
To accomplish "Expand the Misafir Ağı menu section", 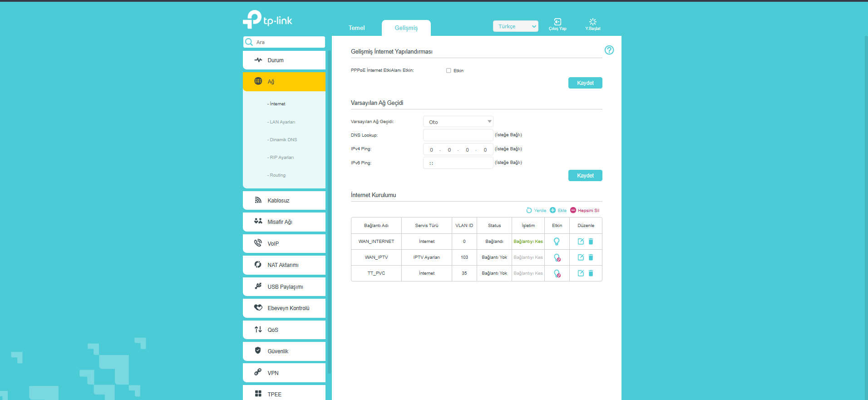I will (x=284, y=222).
